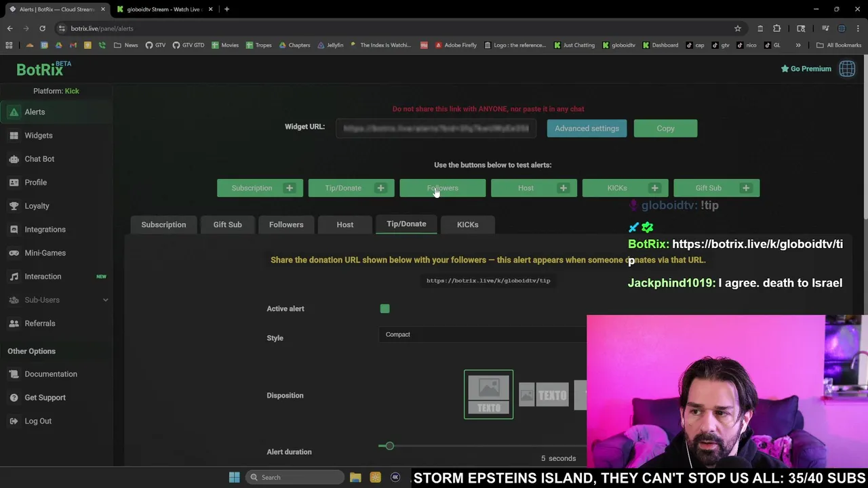Switch to the globoidtv Stream browser tab
868x488 pixels.
[x=163, y=9]
